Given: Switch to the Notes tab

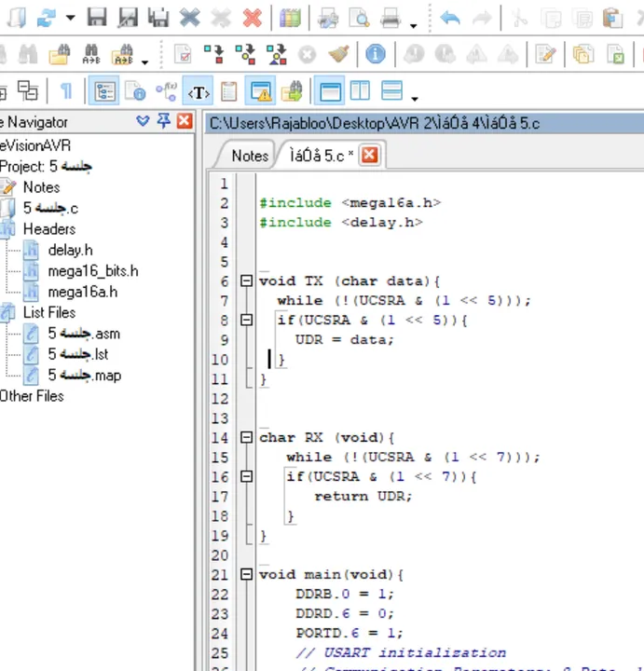Looking at the screenshot, I should tap(250, 156).
